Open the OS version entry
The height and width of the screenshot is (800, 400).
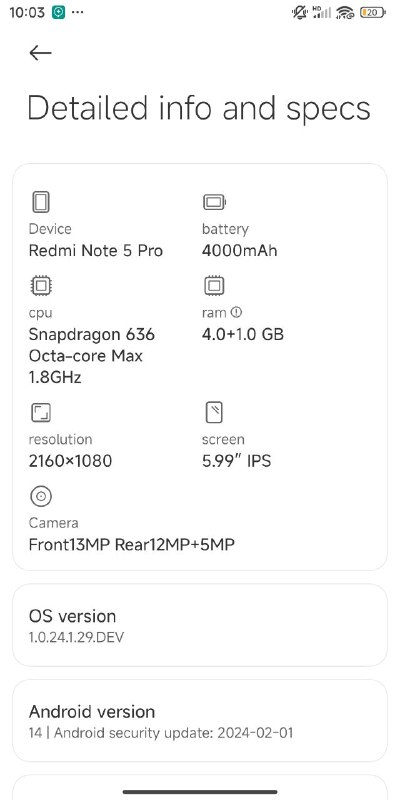point(200,625)
